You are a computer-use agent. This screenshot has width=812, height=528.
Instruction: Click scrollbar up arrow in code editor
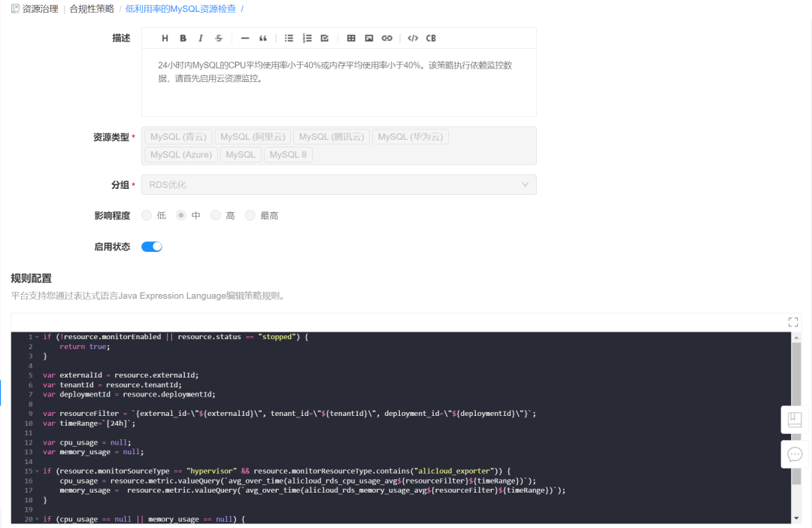(x=796, y=337)
